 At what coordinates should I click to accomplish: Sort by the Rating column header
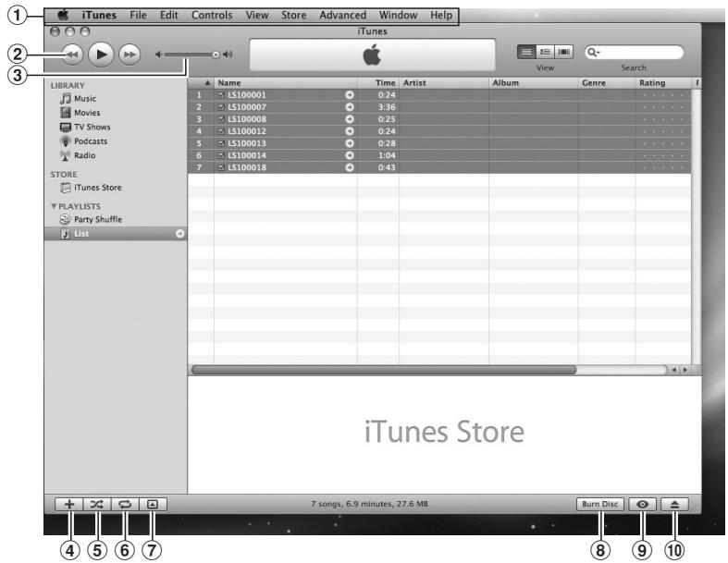664,83
